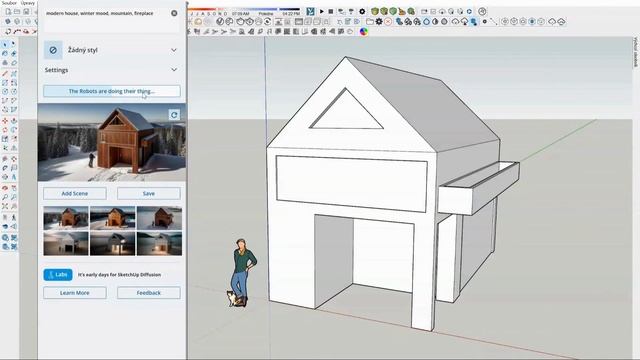The width and height of the screenshot is (640, 360).
Task: Adjust the shadow time-of-day slider
Action: [x=266, y=9]
